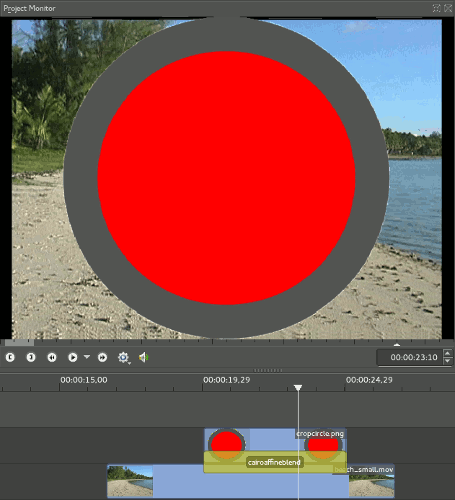Image resolution: width=455 pixels, height=500 pixels.
Task: Open the play options dropdown arrow
Action: [87, 357]
